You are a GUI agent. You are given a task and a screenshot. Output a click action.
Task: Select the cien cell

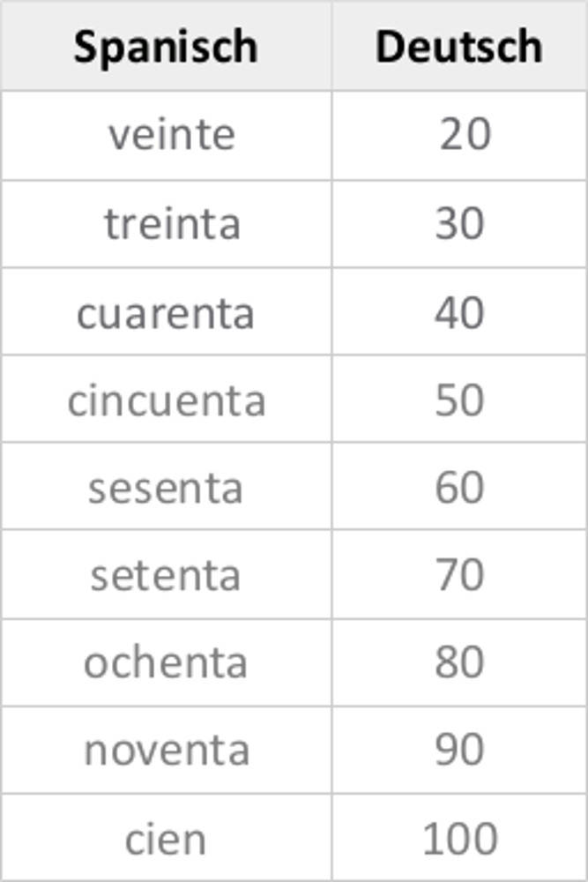(165, 838)
